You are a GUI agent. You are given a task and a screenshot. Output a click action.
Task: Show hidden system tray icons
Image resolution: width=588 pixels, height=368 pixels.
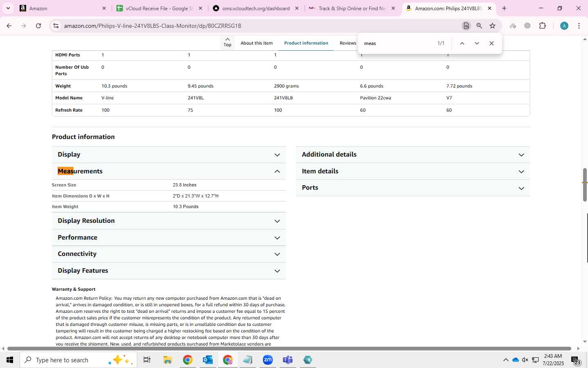506,360
